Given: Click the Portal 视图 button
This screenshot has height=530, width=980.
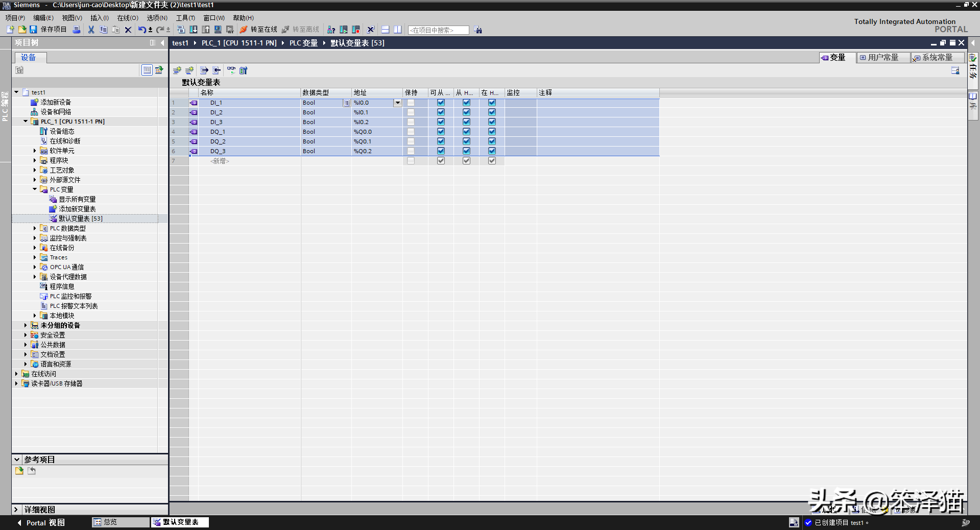Looking at the screenshot, I should point(41,522).
